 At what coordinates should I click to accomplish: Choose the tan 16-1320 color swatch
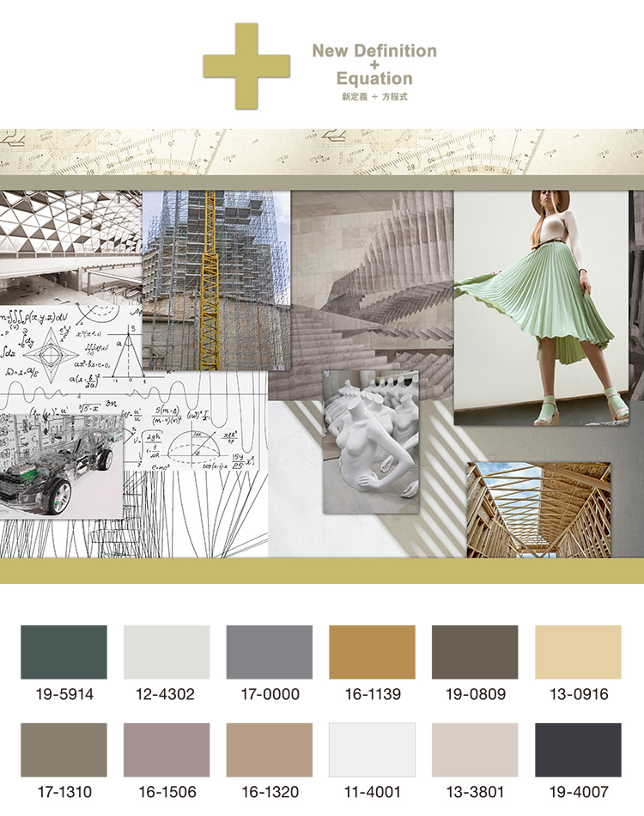(x=270, y=750)
